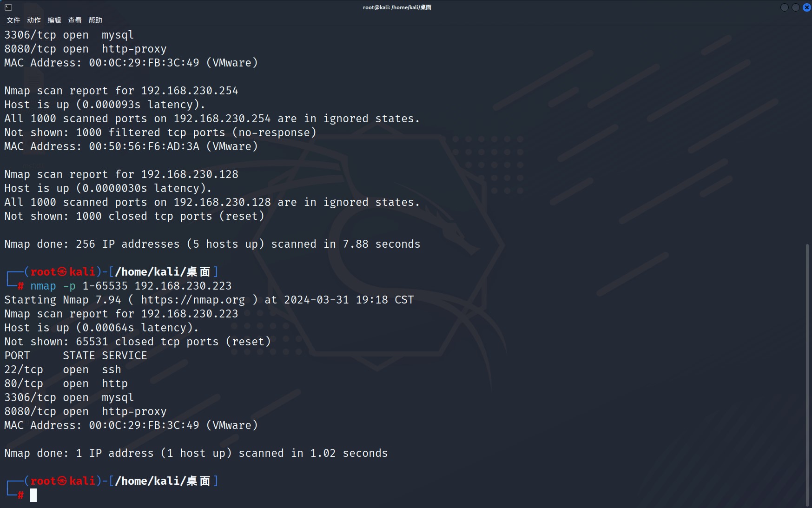
Task: Click the maximize window circle button
Action: pyautogui.click(x=796, y=7)
